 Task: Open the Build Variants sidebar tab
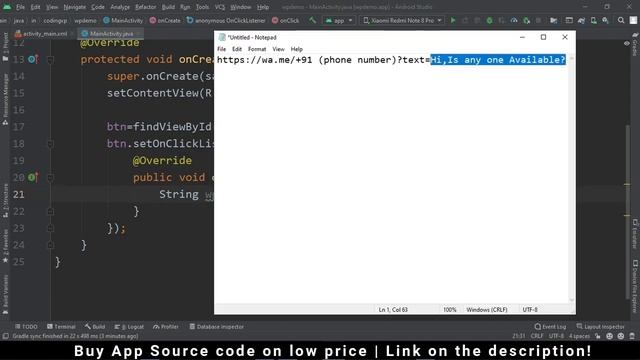coord(5,295)
